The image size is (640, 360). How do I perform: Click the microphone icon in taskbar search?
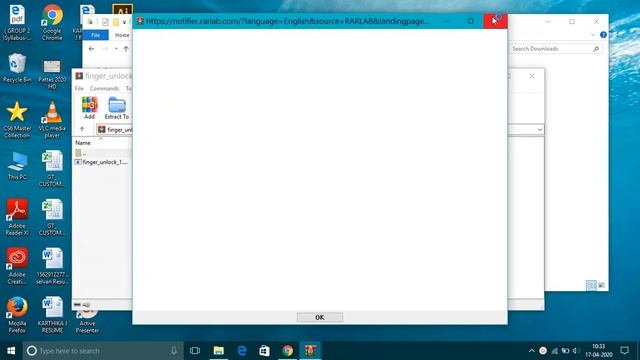click(x=174, y=351)
